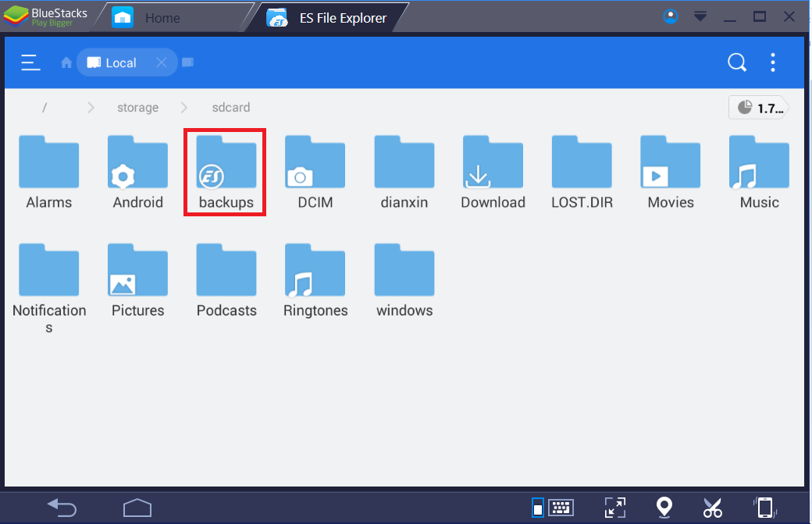Click the Android home button
This screenshot has width=812, height=524.
137,508
